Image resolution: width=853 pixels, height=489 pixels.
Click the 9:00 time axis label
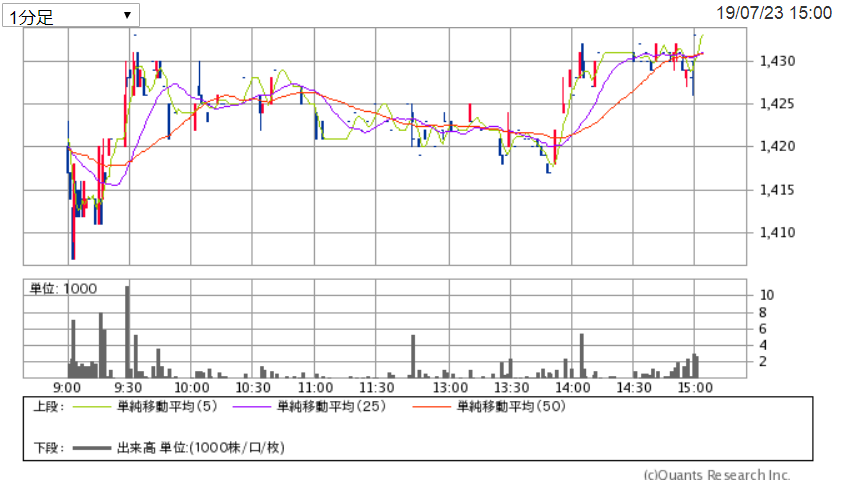(67, 388)
